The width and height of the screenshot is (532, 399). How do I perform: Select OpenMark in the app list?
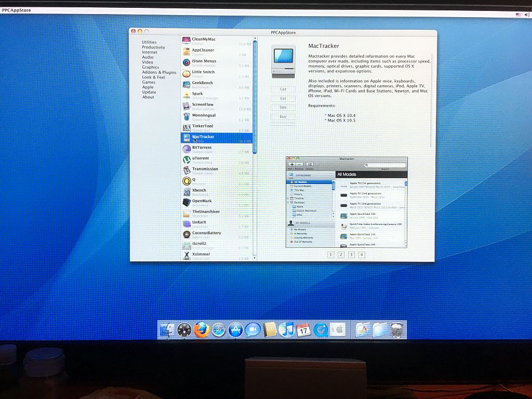217,203
